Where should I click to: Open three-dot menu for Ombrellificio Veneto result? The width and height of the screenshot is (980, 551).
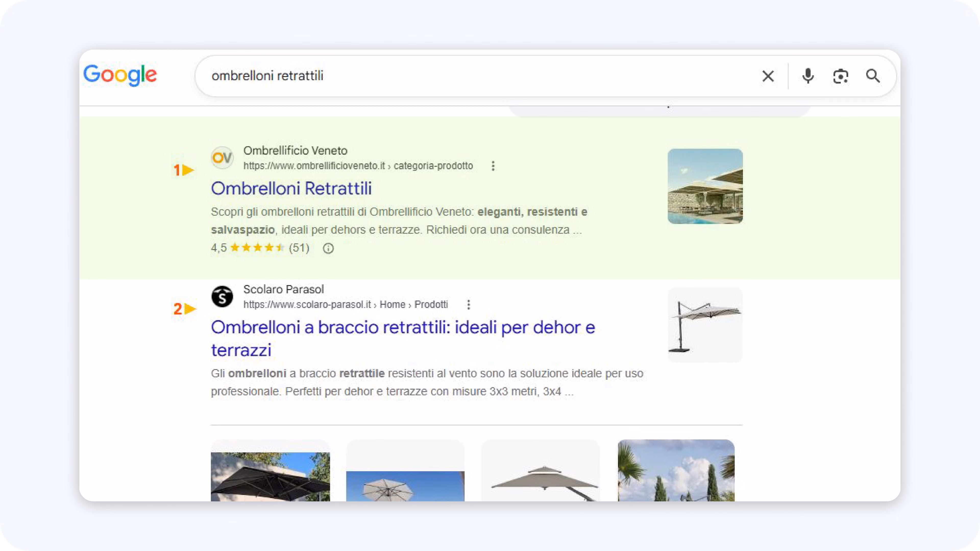pyautogui.click(x=493, y=166)
